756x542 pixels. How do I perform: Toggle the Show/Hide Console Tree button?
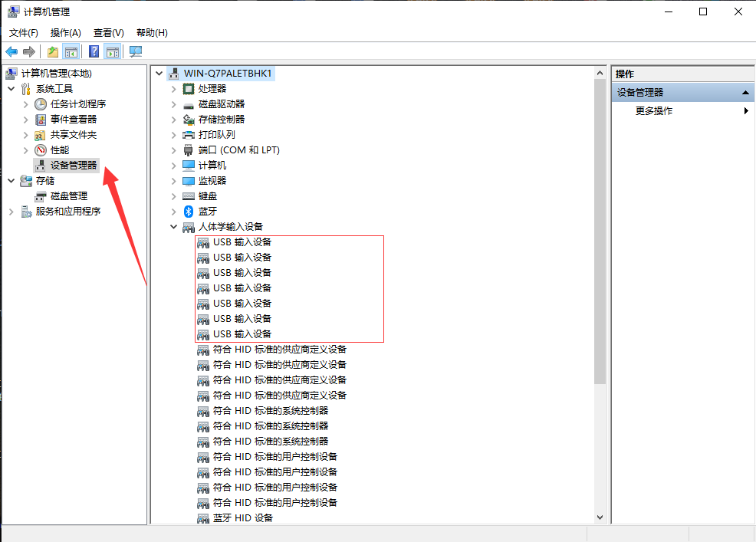[x=71, y=51]
